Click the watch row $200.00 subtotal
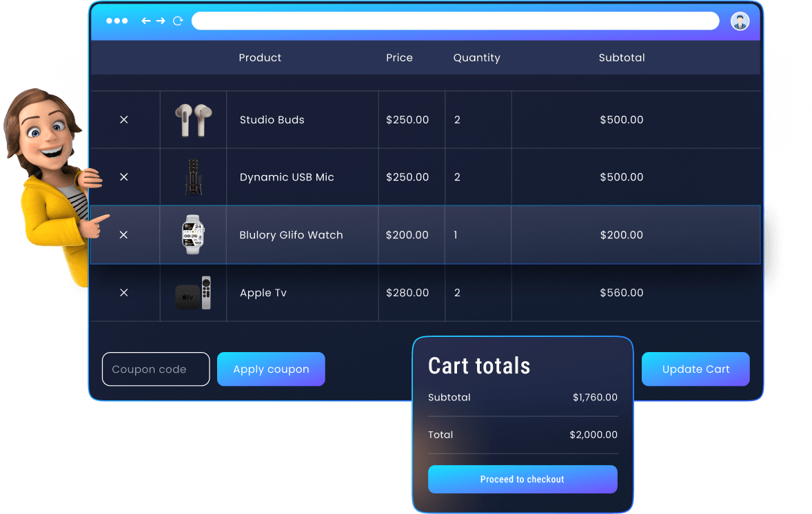The height and width of the screenshot is (514, 812). click(x=622, y=235)
